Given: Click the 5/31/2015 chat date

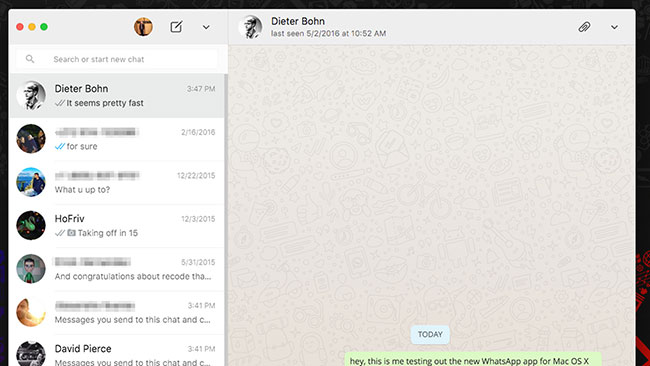Looking at the screenshot, I should click(x=198, y=262).
